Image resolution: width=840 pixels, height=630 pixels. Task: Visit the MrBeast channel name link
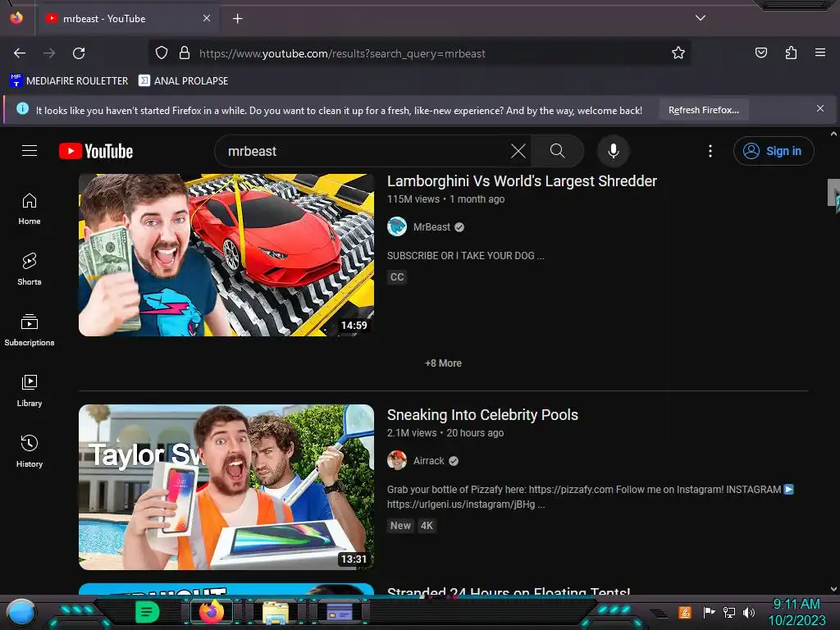point(431,227)
